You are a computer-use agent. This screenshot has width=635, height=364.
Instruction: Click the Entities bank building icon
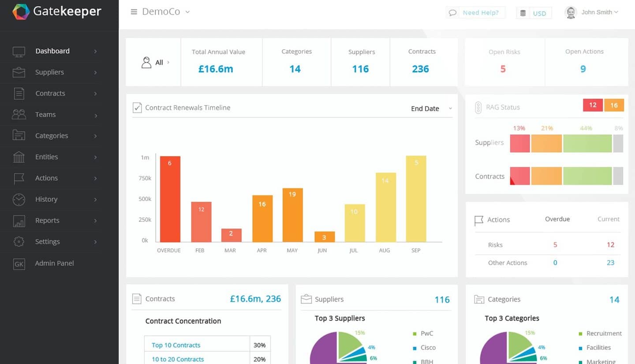[19, 157]
